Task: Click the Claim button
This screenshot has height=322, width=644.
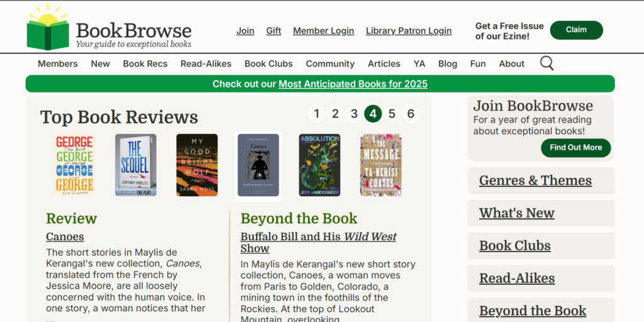Action: 576,30
